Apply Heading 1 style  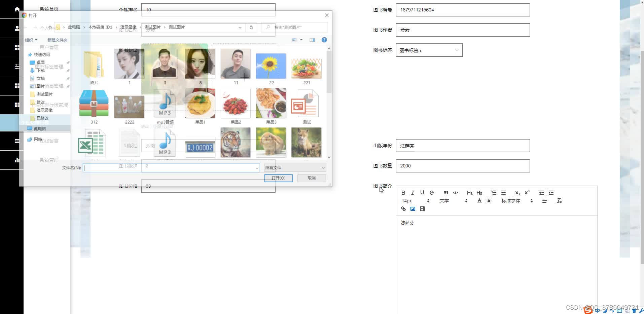[x=470, y=193]
